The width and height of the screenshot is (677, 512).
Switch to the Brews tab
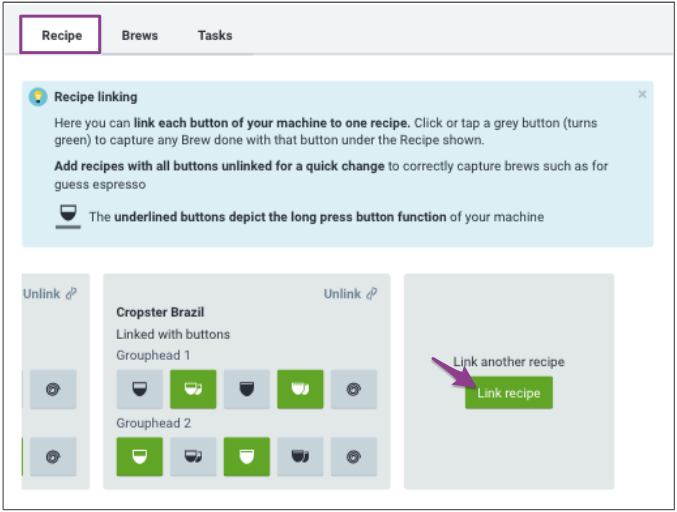tap(139, 35)
